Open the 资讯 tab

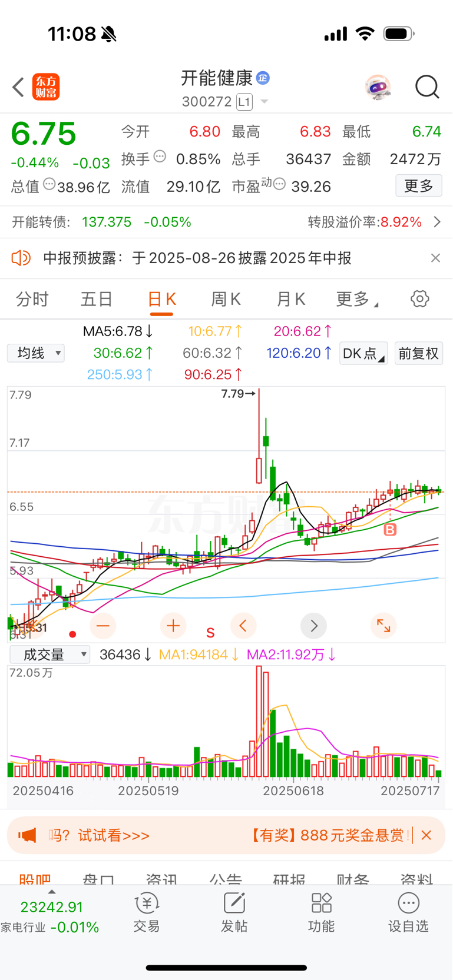[x=162, y=878]
